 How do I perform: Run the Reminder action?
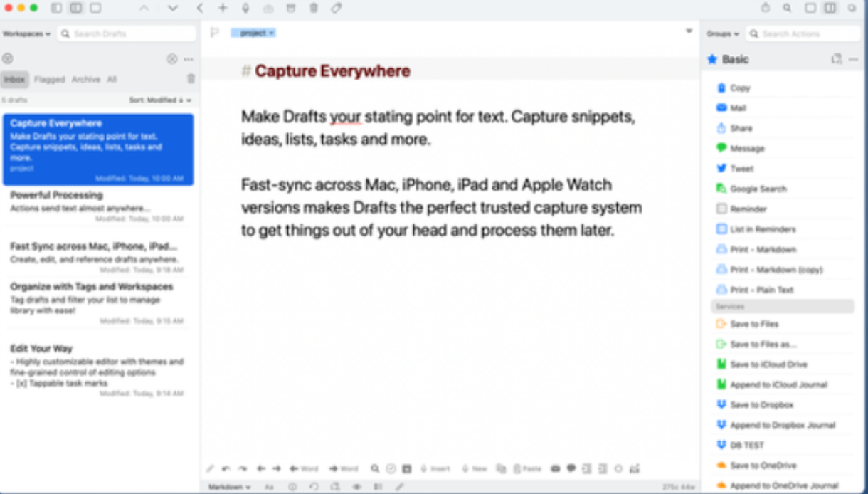(783, 209)
